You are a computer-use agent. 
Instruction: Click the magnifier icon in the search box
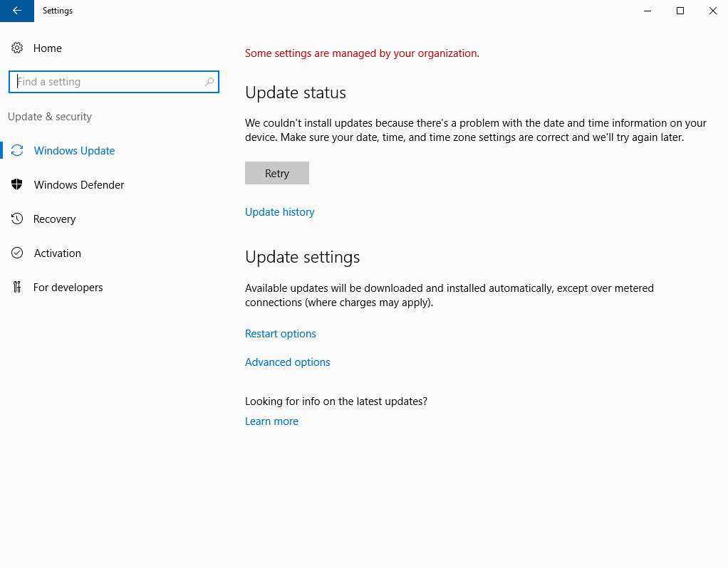pyautogui.click(x=209, y=82)
